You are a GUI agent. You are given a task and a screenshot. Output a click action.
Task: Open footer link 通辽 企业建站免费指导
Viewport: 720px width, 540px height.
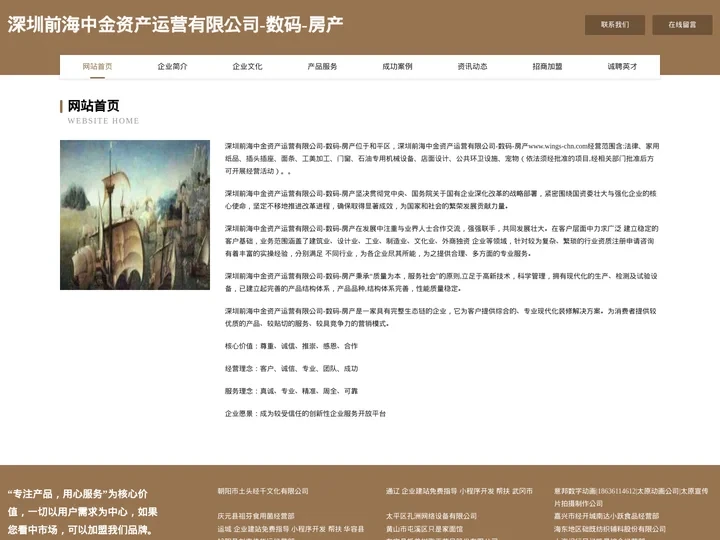coord(459,491)
